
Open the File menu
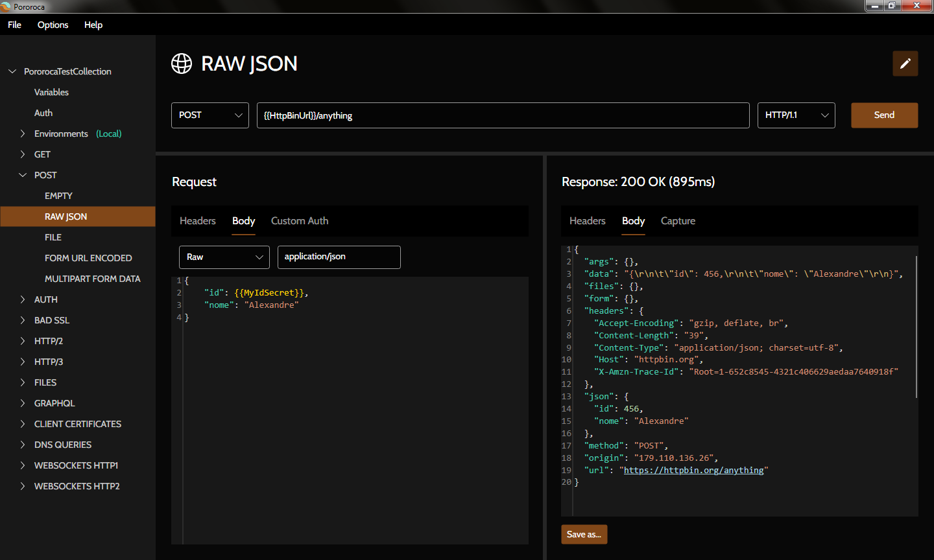pyautogui.click(x=14, y=25)
